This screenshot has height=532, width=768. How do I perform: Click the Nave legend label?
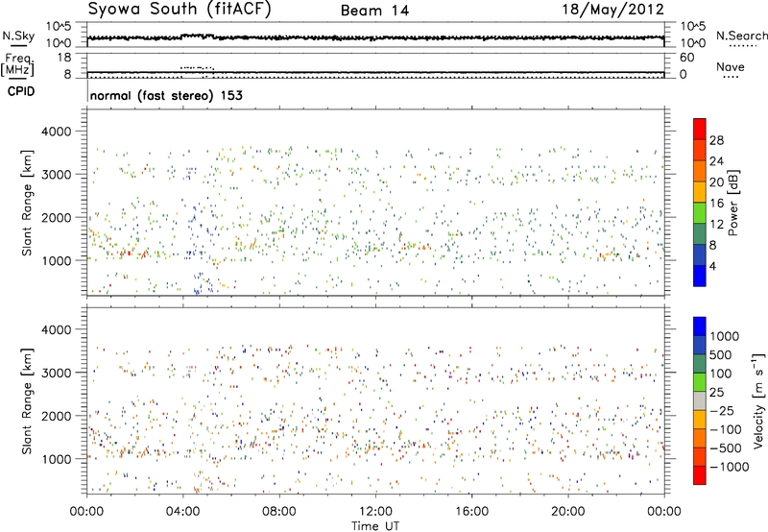[x=730, y=66]
